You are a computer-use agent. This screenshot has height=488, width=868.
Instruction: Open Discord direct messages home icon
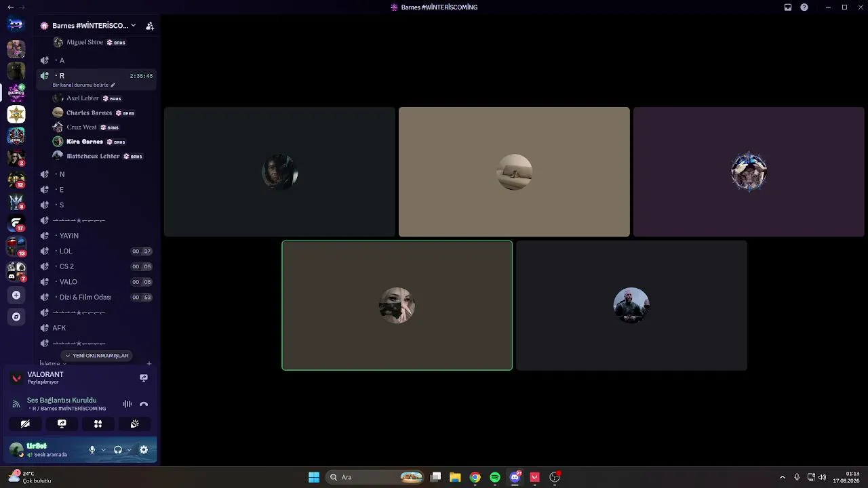16,25
